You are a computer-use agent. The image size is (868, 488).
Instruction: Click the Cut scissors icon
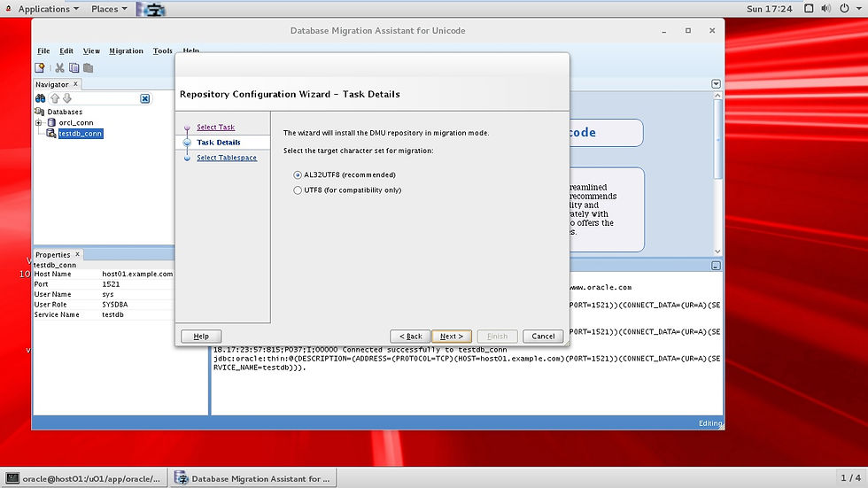pos(59,67)
